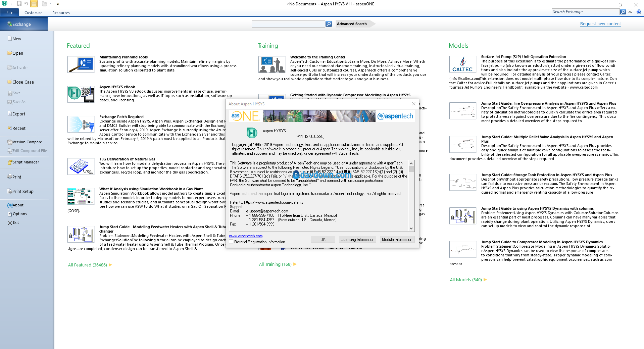
Task: Open the File tab
Action: 9,12
